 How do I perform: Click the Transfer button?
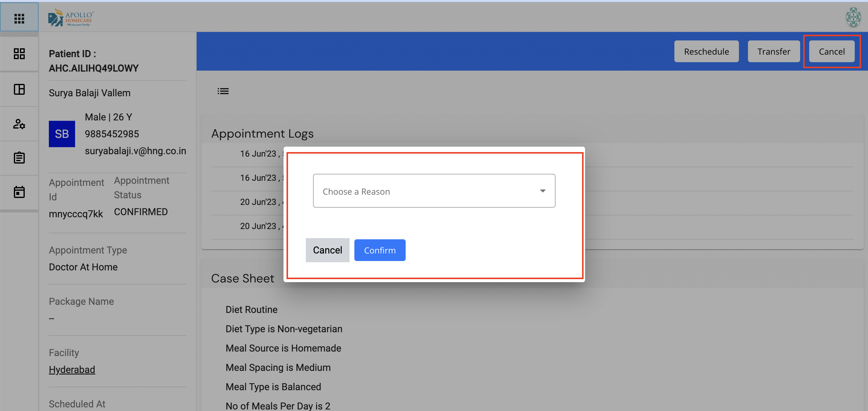(x=774, y=52)
